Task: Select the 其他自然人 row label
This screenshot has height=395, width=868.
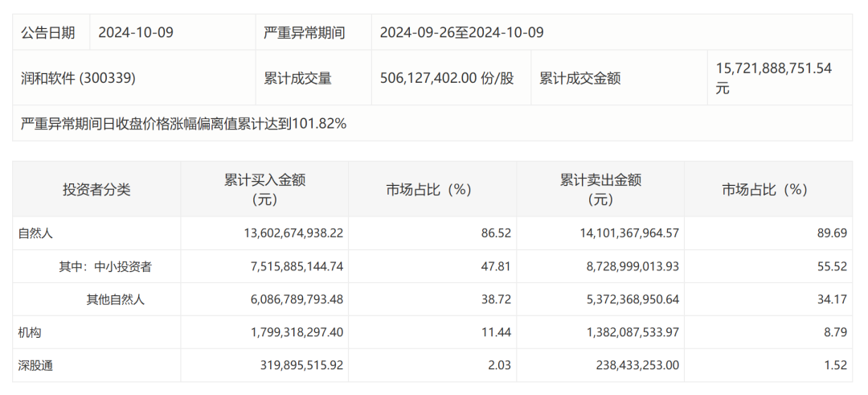Action: point(116,299)
